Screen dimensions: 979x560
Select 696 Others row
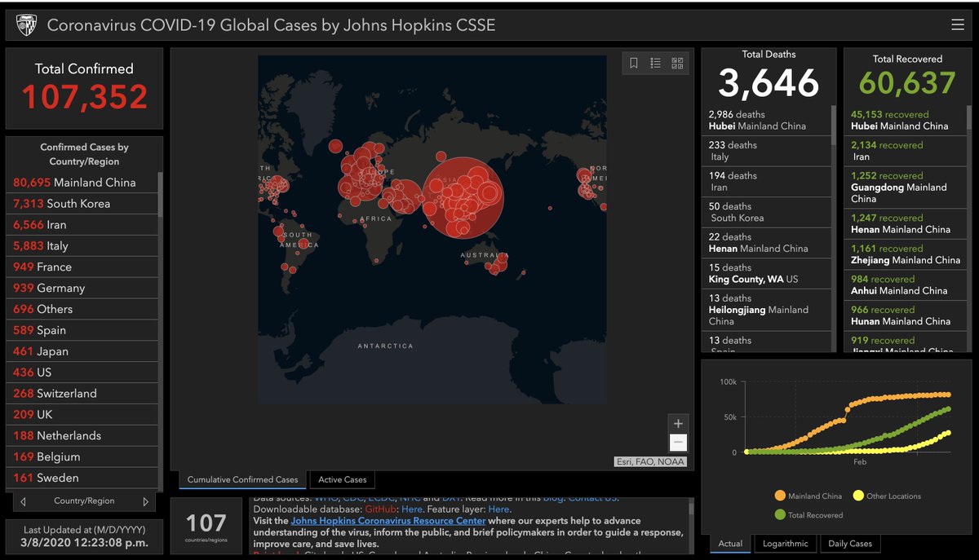pos(82,309)
